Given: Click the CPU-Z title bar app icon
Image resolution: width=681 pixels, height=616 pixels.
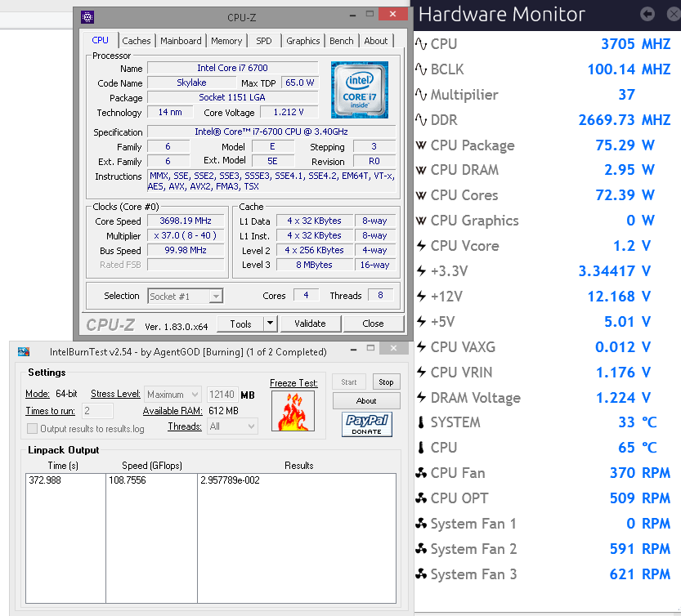Looking at the screenshot, I should click(87, 17).
